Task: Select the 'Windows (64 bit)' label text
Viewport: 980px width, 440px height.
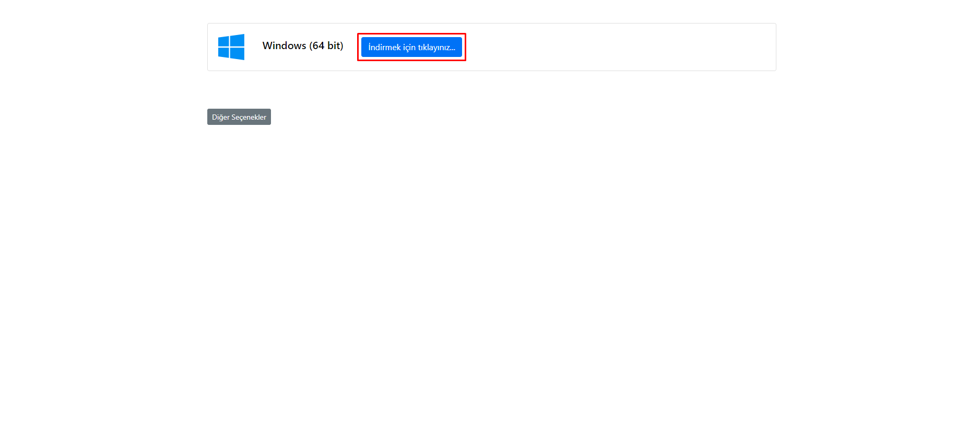Action: tap(303, 46)
